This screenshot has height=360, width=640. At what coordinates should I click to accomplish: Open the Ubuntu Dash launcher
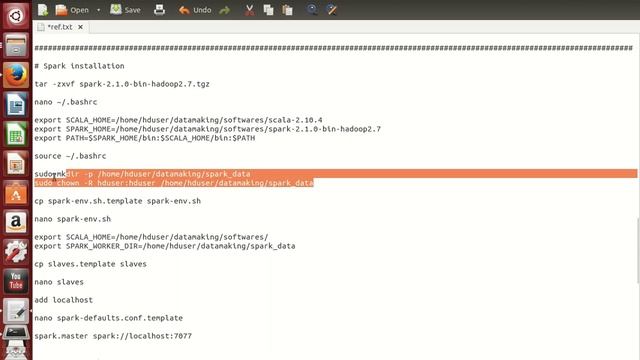coord(16,16)
